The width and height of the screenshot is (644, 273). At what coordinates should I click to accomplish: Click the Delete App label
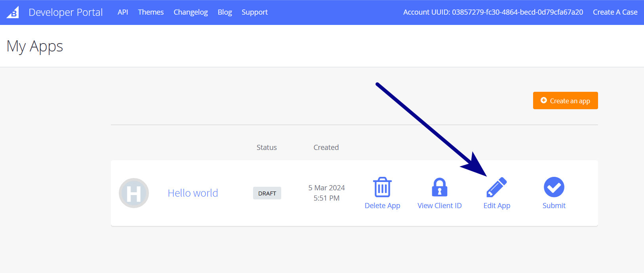[x=383, y=206]
